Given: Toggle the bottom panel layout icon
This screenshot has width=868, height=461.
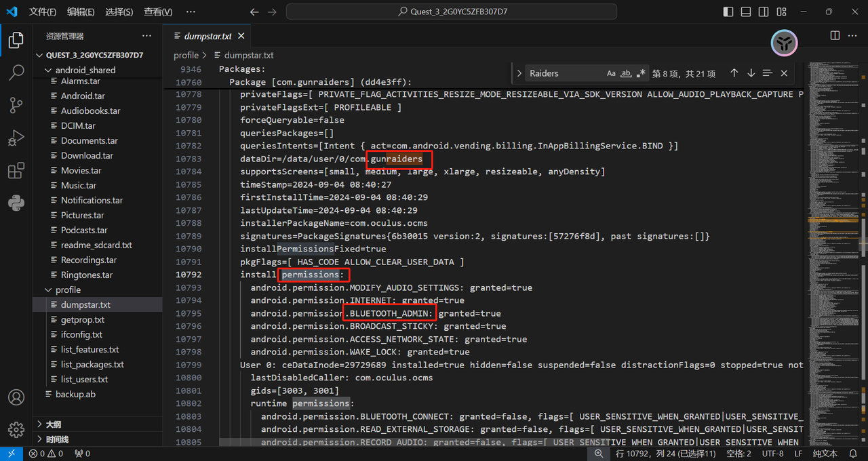Looking at the screenshot, I should coord(746,12).
